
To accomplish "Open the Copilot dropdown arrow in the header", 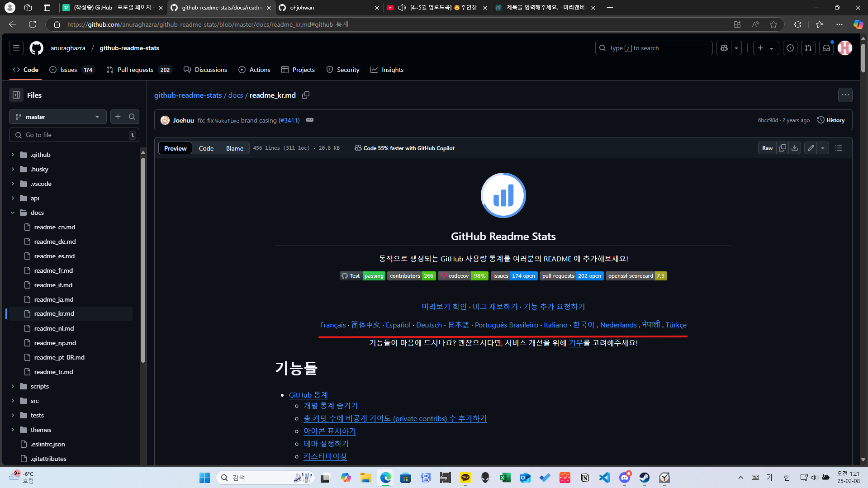I will point(736,48).
